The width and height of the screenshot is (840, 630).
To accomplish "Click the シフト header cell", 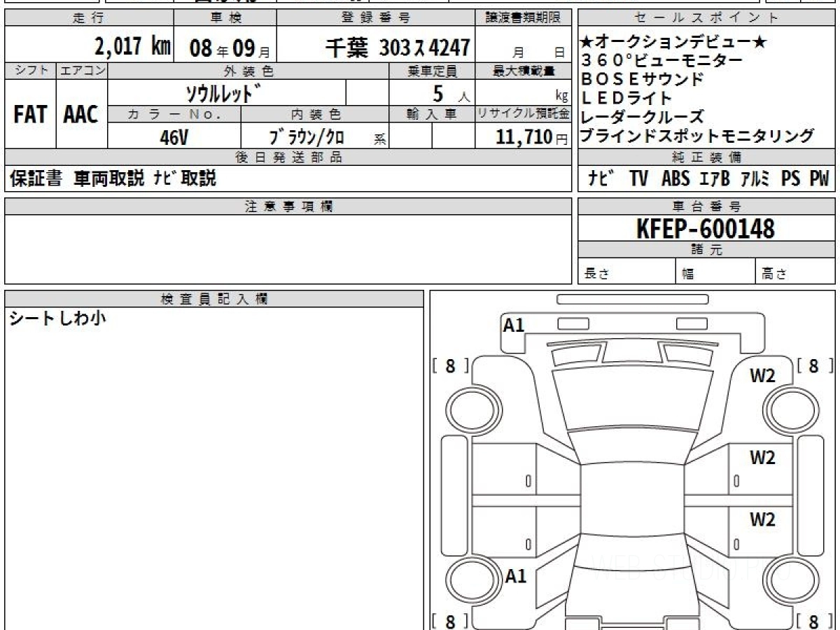I will tap(30, 71).
